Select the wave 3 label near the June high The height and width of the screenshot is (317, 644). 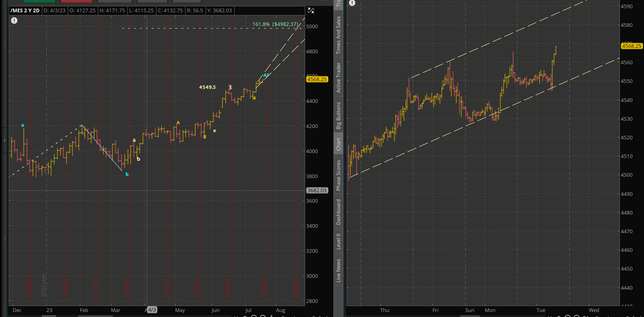(230, 87)
